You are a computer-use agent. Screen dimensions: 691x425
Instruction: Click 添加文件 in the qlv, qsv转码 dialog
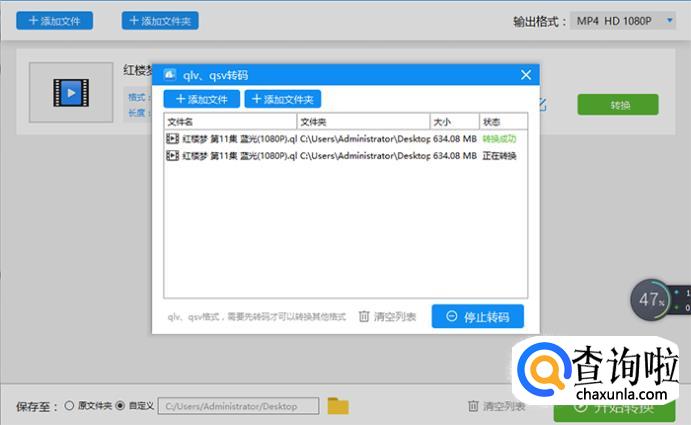coord(201,99)
